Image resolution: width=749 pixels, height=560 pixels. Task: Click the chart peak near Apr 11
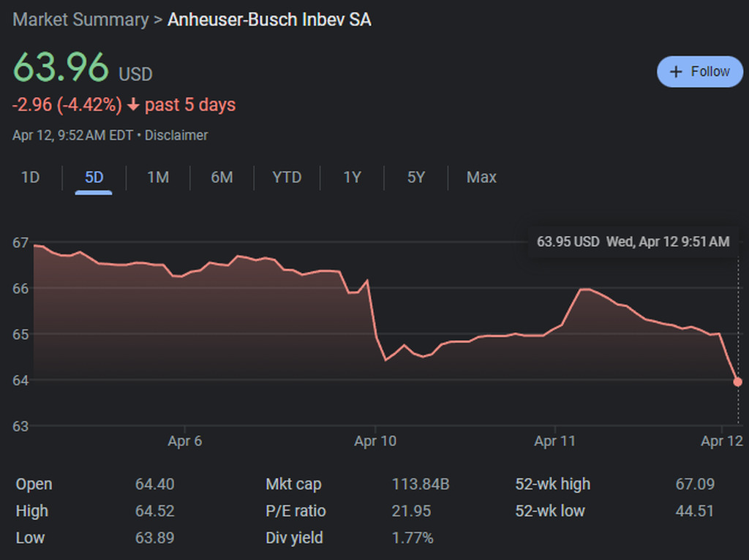click(584, 290)
